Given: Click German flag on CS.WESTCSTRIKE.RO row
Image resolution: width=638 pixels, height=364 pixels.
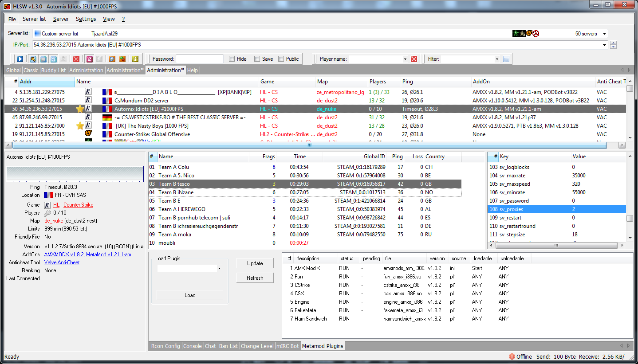Looking at the screenshot, I should [x=107, y=117].
